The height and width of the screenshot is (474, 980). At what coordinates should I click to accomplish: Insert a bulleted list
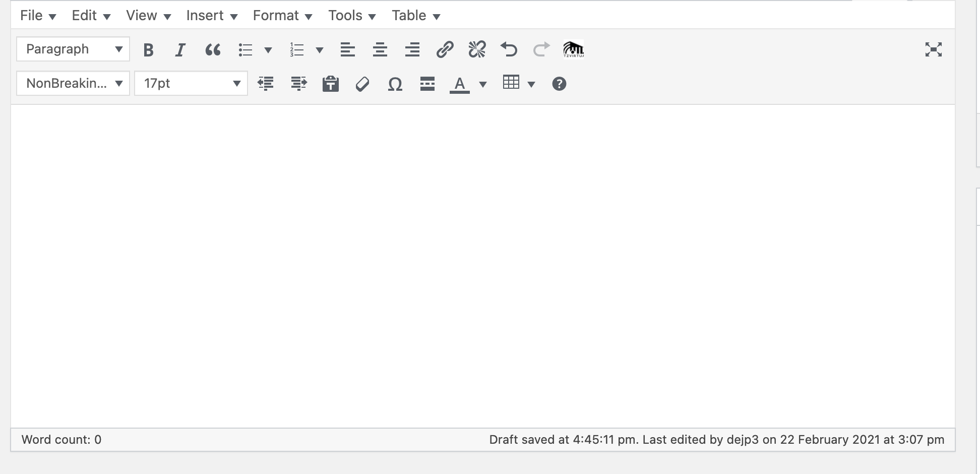pos(246,49)
